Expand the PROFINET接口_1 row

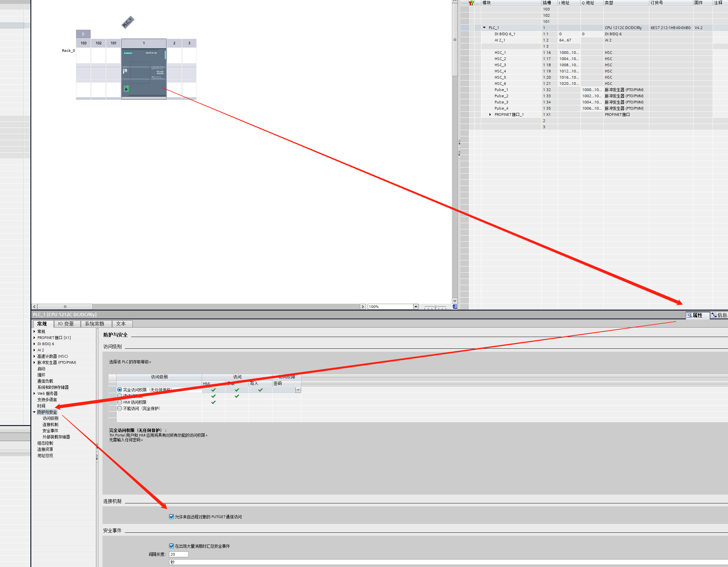(490, 114)
